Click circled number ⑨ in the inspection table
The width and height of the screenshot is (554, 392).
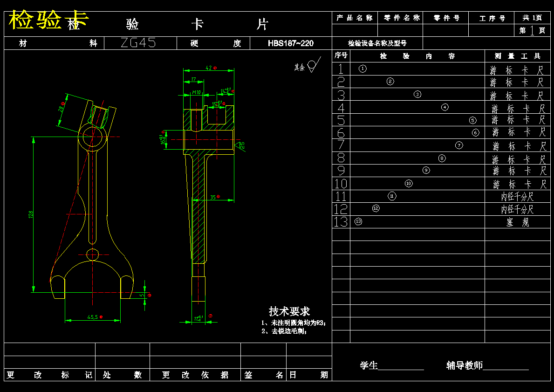coord(426,171)
